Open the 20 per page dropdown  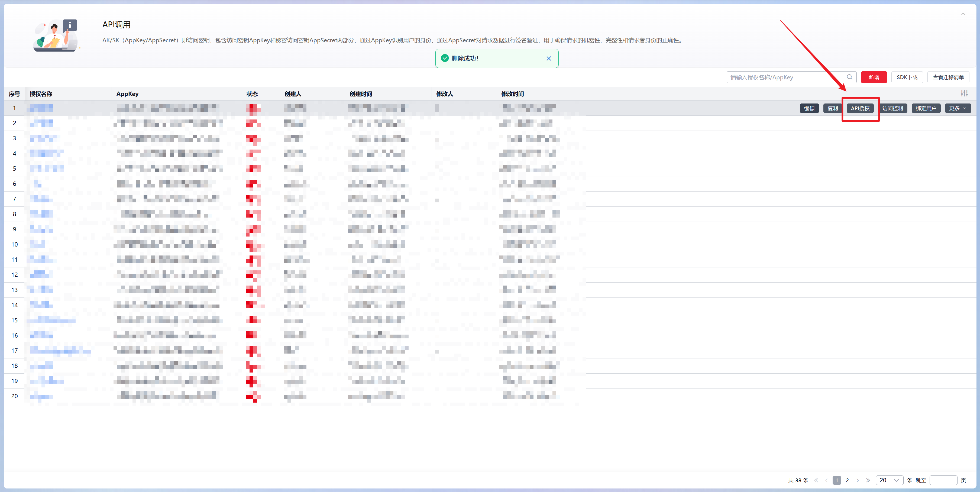point(889,480)
